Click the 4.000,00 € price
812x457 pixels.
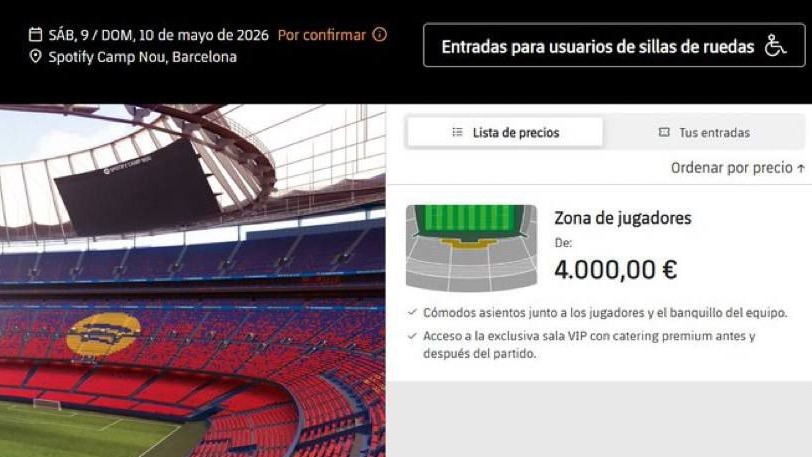[616, 269]
